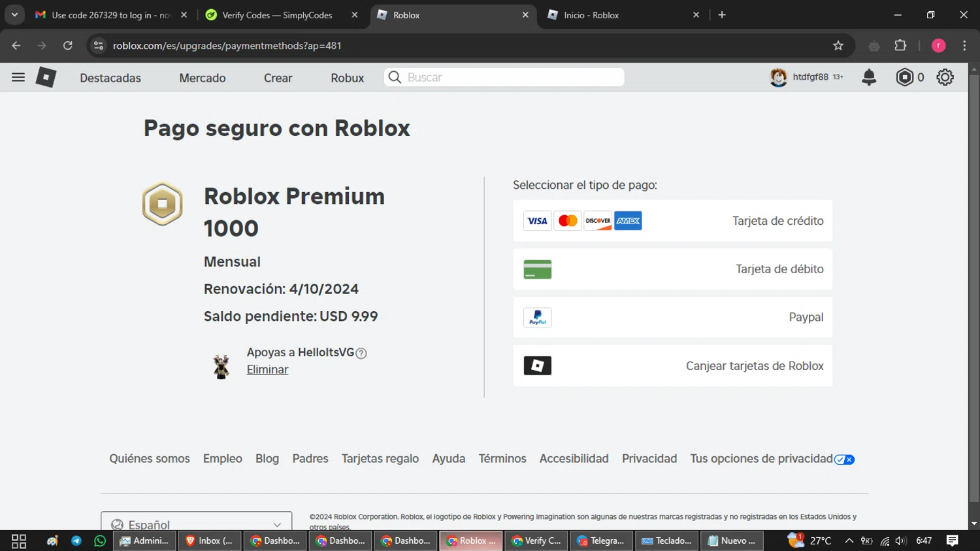Screen dimensions: 980x551
Task: Open Chrome's three-dot menu
Action: click(964, 46)
